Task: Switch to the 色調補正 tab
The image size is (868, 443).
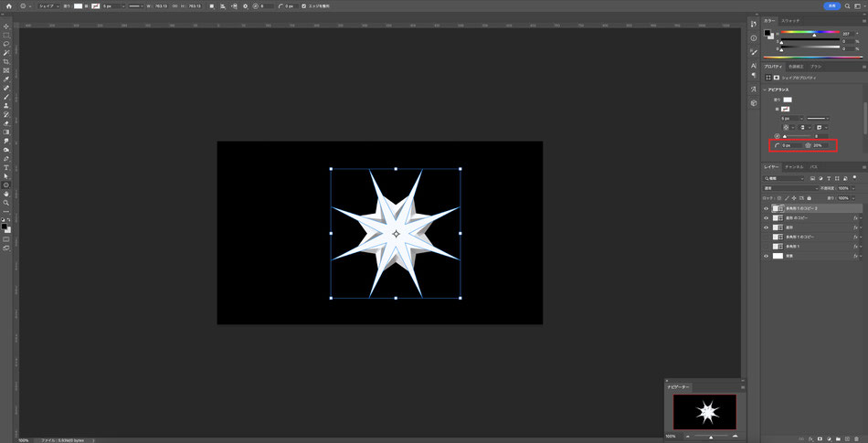Action: coord(797,67)
